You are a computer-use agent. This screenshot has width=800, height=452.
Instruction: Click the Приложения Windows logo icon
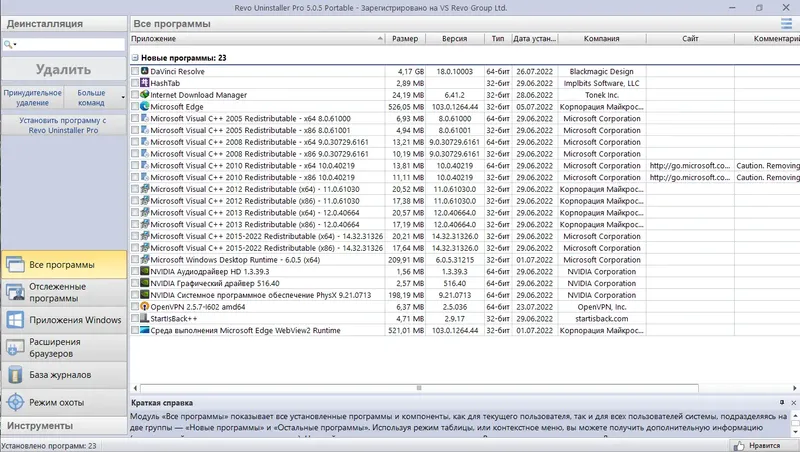15,320
